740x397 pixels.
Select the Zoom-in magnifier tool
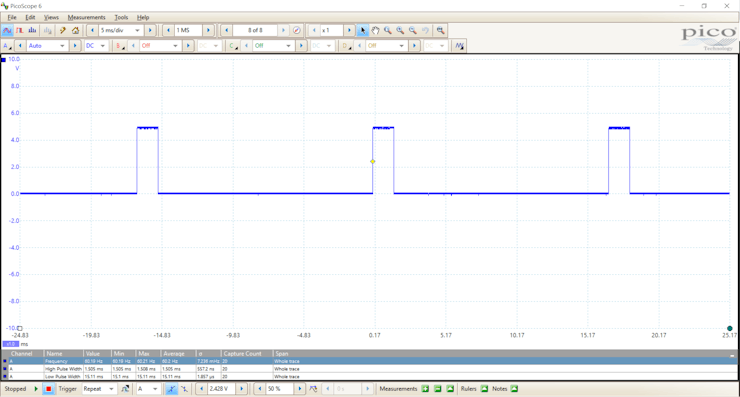point(400,30)
